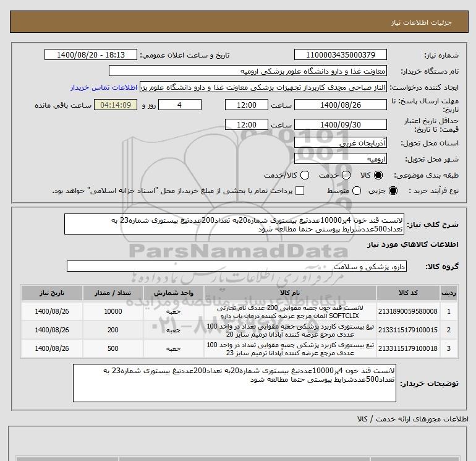Click the response deadline date 1400/08/26 field
The width and height of the screenshot is (476, 461).
point(340,105)
